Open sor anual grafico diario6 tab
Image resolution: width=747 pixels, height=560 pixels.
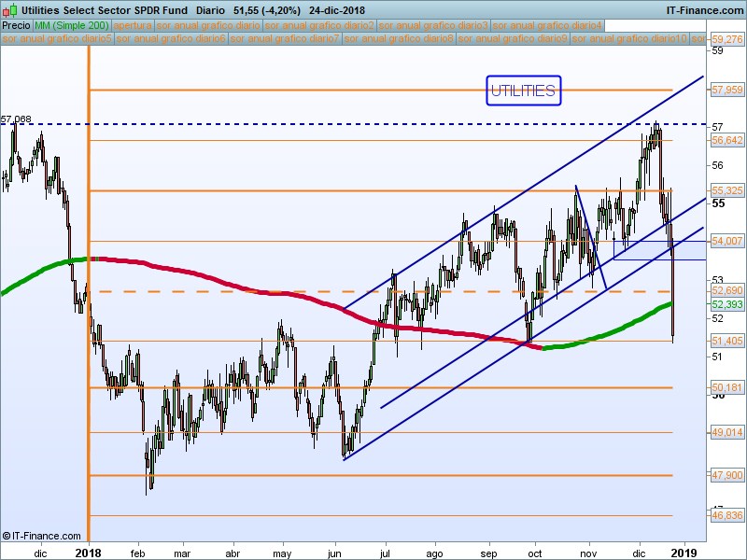(171, 38)
